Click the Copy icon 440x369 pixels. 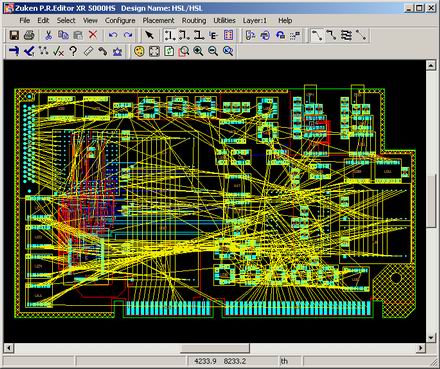(x=63, y=35)
